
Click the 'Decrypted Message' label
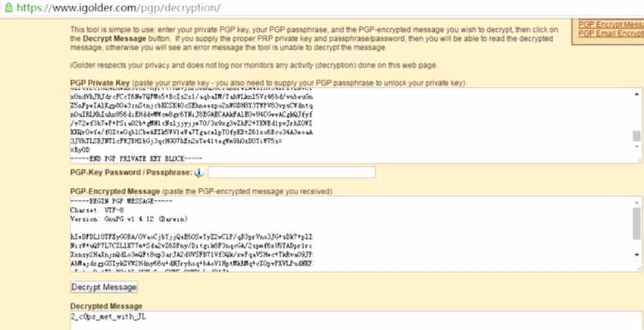[106, 306]
